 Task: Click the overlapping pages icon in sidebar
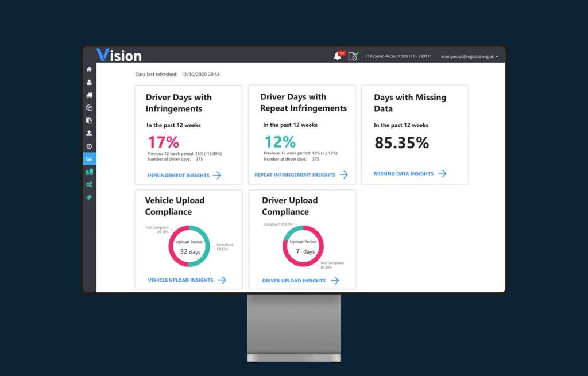(x=89, y=108)
